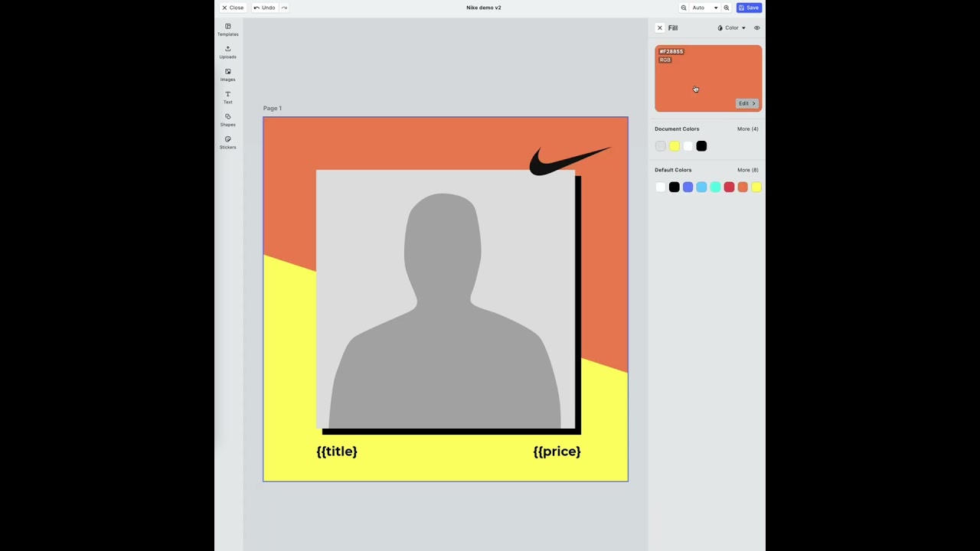
Task: Choose turquoise default color swatch
Action: 715,187
